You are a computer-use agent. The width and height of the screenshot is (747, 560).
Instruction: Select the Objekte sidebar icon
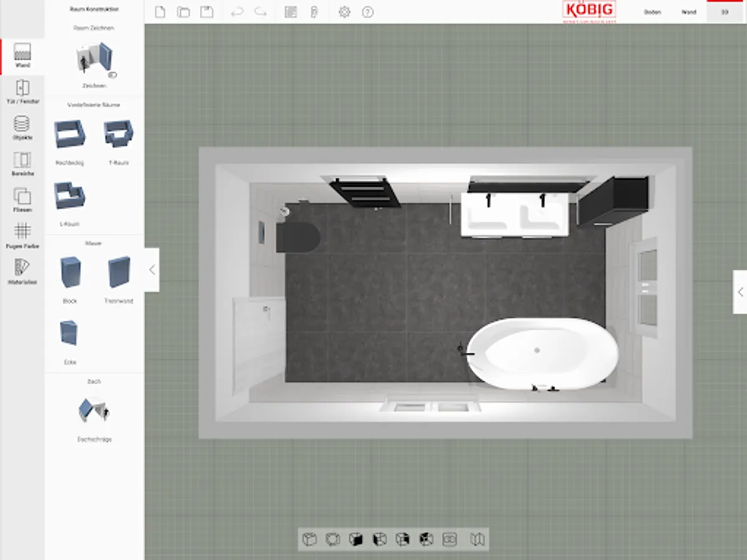[22, 127]
